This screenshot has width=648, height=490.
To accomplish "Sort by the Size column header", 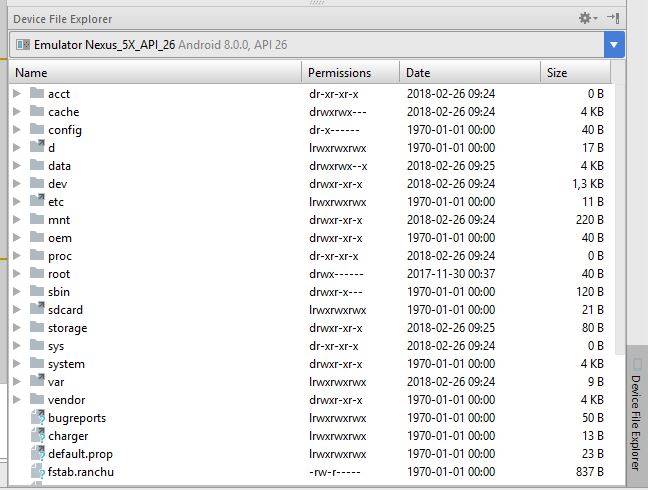I will point(575,73).
